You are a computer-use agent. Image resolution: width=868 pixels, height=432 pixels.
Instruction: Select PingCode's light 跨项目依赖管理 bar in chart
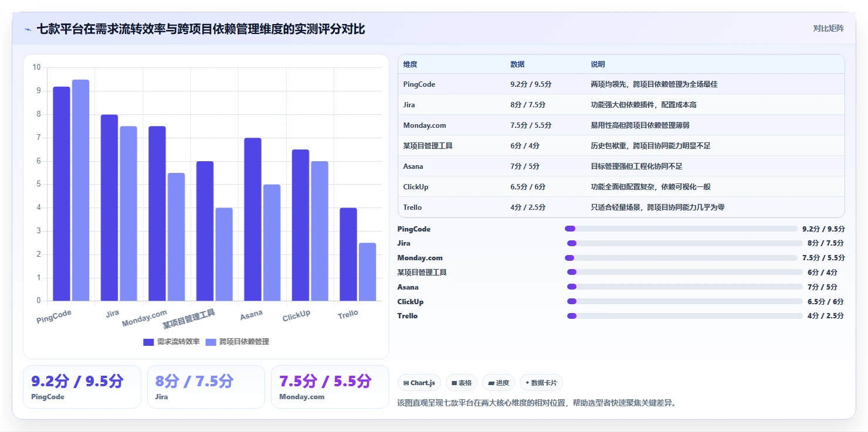(x=80, y=191)
